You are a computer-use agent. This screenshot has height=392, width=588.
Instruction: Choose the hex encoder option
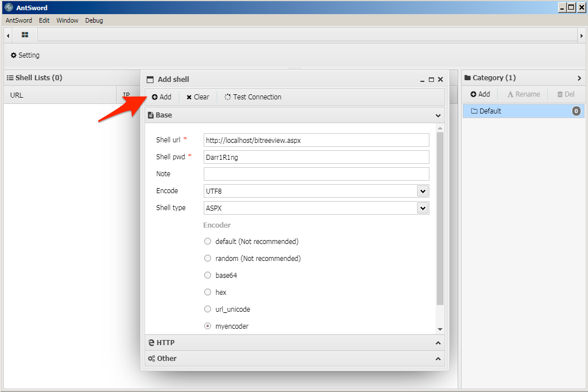pos(207,292)
